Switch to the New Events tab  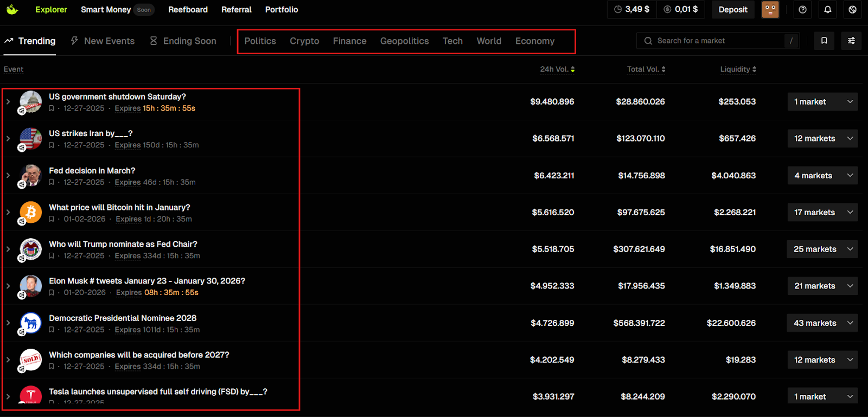point(103,41)
